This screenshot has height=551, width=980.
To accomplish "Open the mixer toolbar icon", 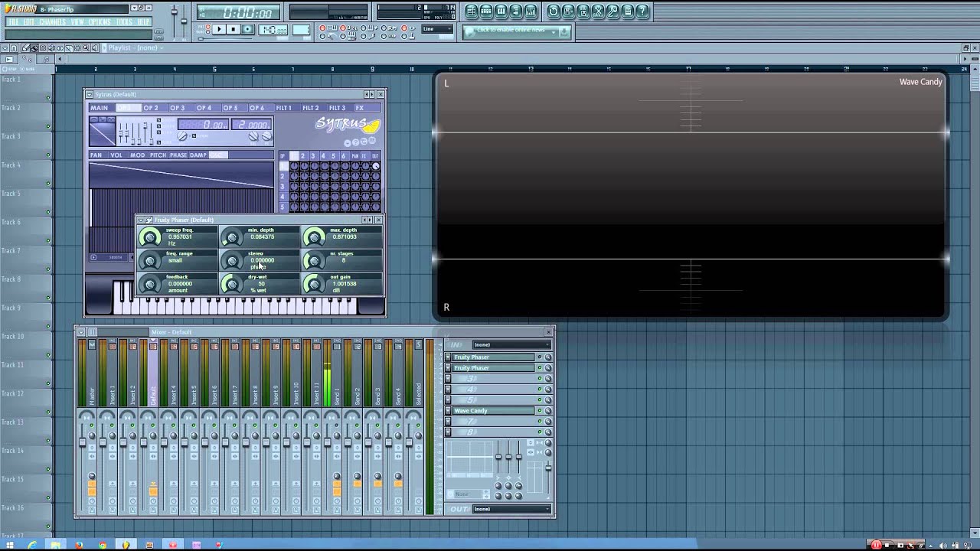I will click(x=531, y=11).
